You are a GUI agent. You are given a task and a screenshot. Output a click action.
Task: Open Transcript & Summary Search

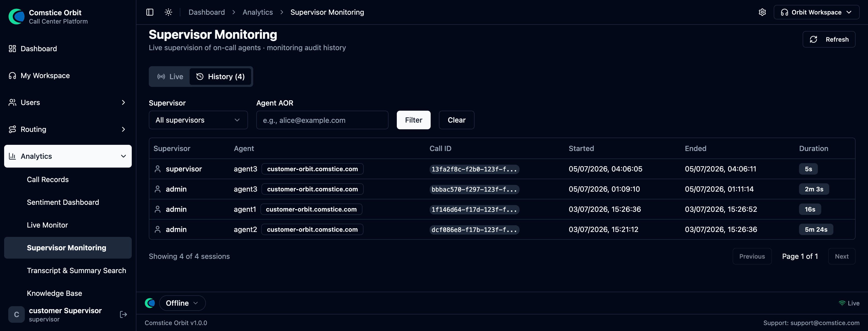pos(76,270)
